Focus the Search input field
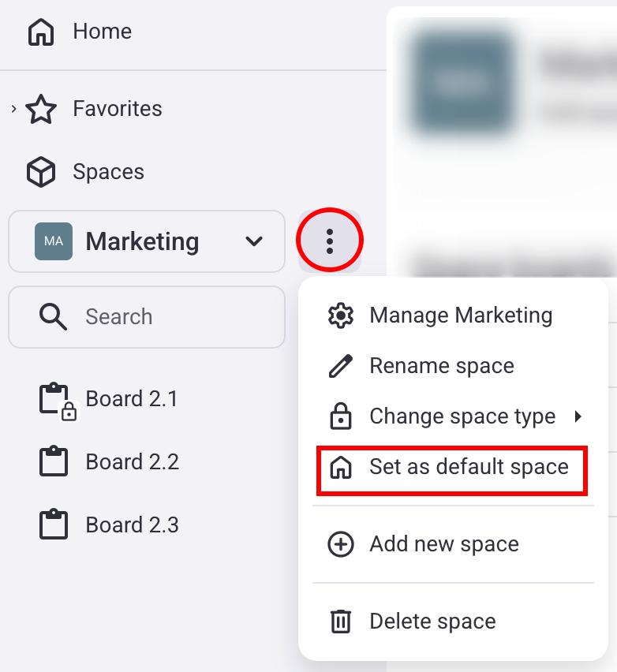 click(174, 317)
